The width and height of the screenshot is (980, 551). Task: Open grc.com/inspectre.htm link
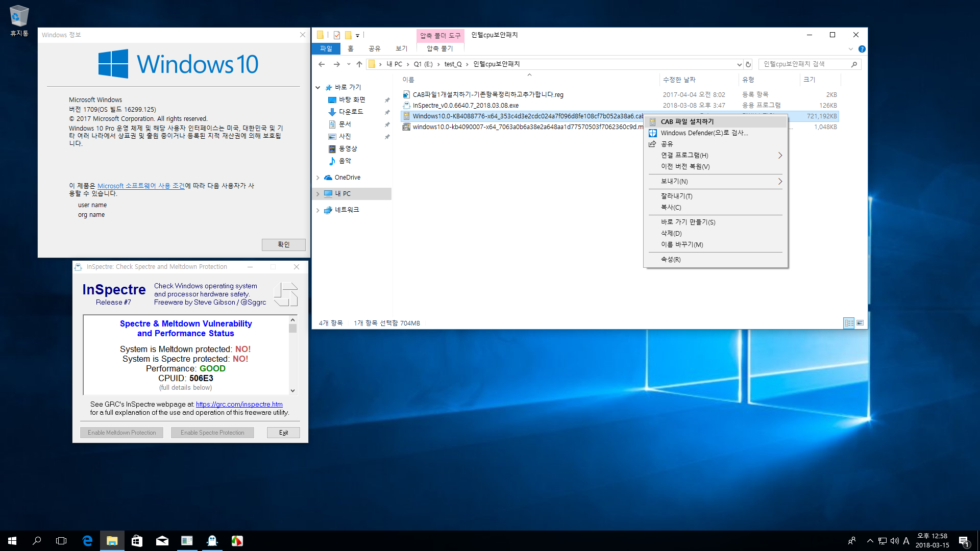(x=239, y=404)
